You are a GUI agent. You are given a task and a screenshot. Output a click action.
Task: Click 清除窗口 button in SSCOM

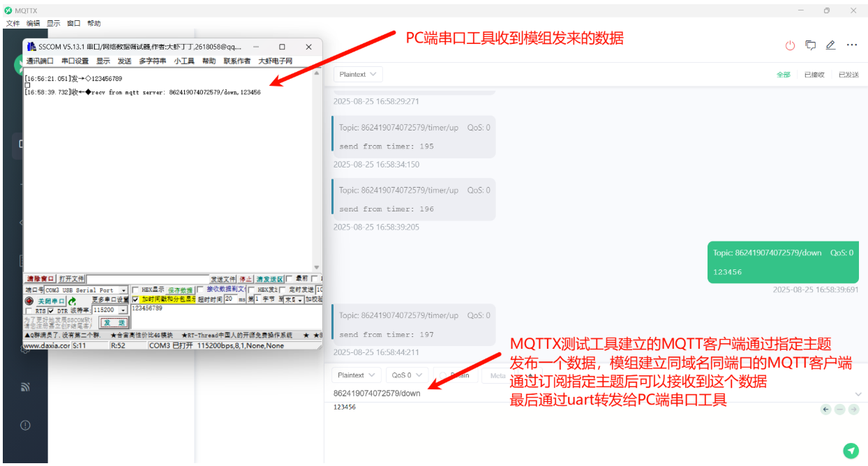pyautogui.click(x=40, y=279)
